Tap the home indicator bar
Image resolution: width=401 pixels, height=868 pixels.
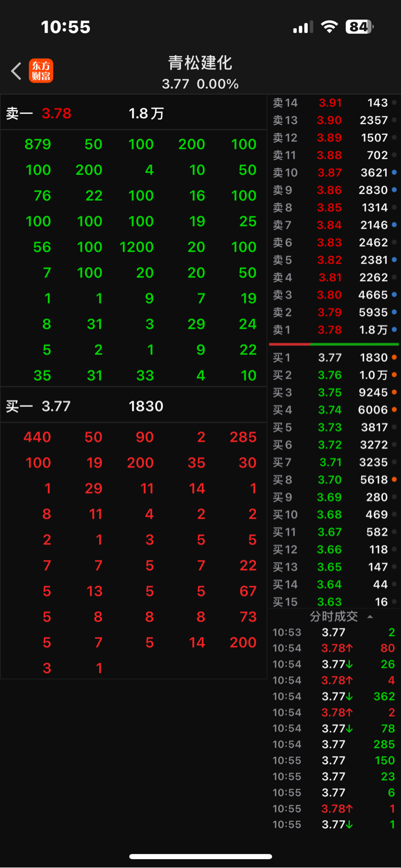coord(200,857)
